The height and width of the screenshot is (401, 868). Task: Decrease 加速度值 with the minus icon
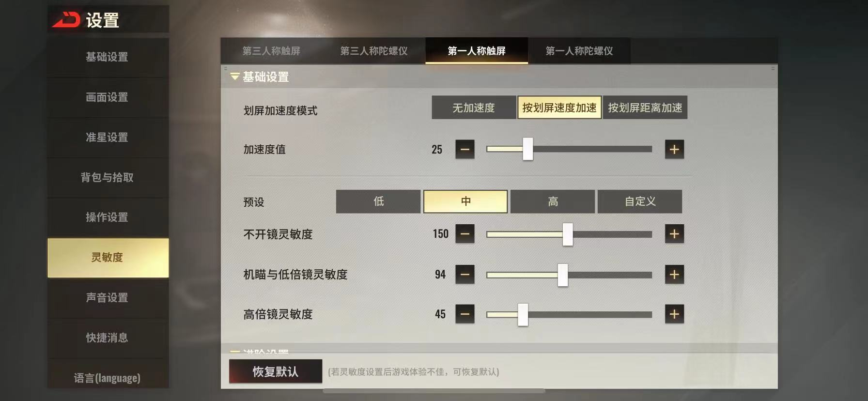[465, 149]
